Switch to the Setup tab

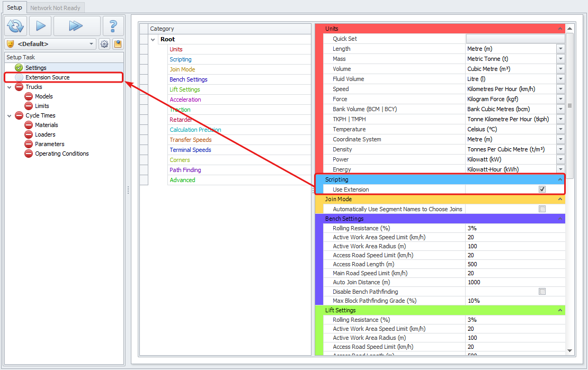tap(15, 7)
